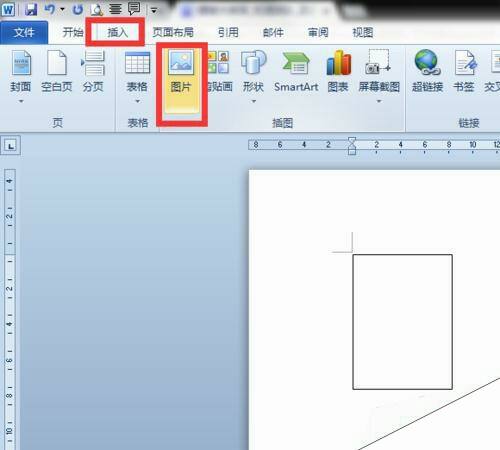Take a 屏幕截图 screenshot
Viewport: 500px width, 450px height.
[x=379, y=71]
